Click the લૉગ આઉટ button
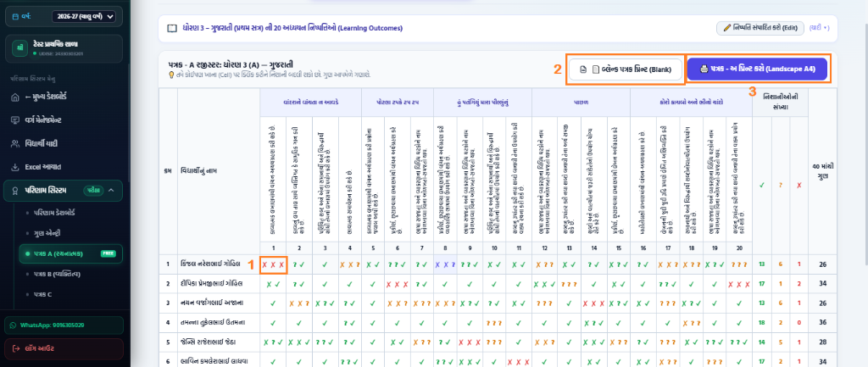 pyautogui.click(x=64, y=348)
